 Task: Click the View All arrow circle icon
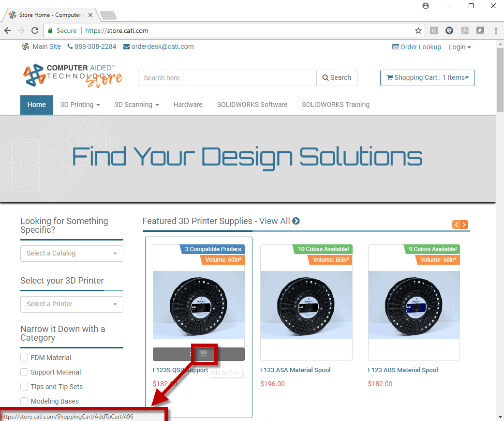[296, 221]
